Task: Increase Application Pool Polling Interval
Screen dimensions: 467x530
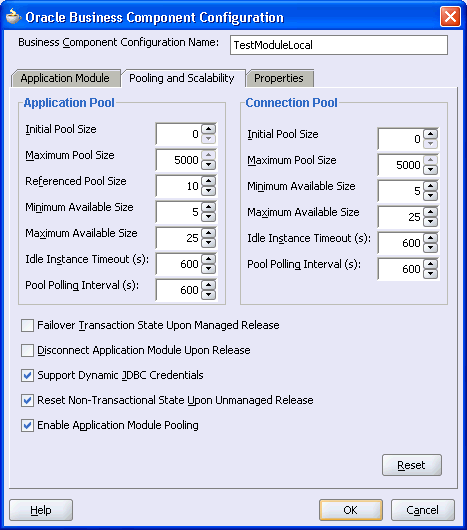Action: 208,285
